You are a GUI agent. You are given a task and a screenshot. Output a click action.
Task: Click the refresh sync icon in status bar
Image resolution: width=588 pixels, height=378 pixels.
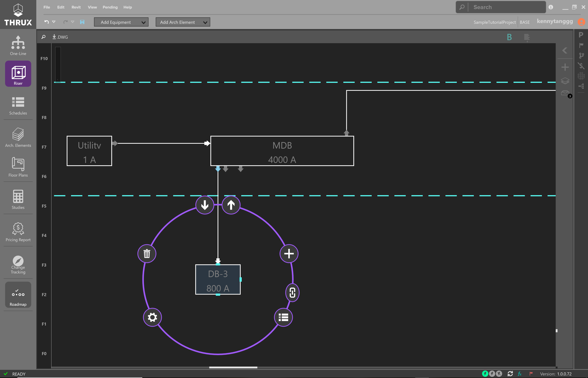pyautogui.click(x=510, y=374)
